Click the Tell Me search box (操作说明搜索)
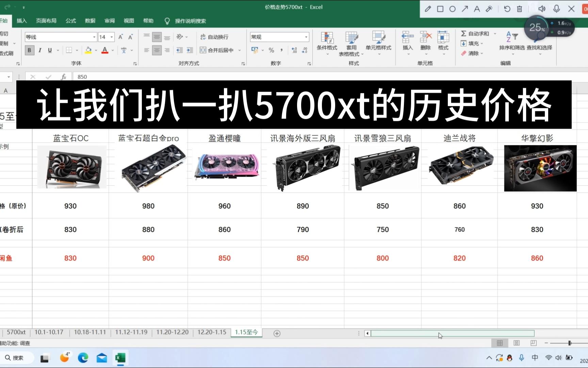 coord(186,21)
